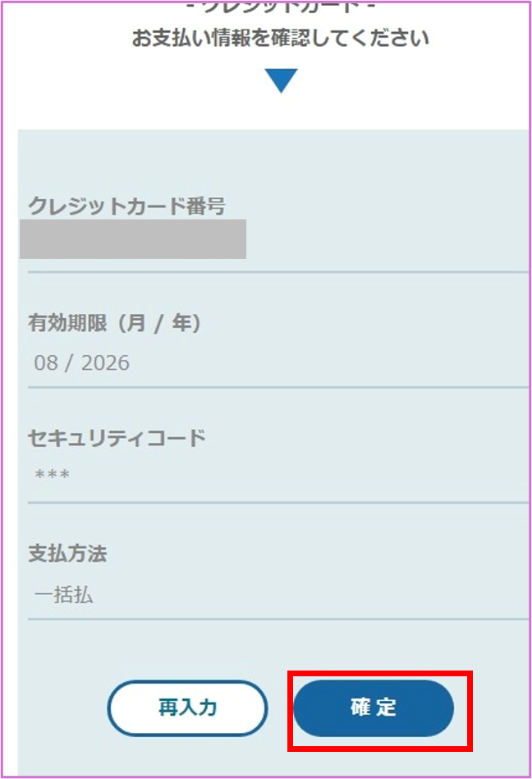Click the divider under 一括払
The width and height of the screenshot is (532, 779).
[x=277, y=618]
